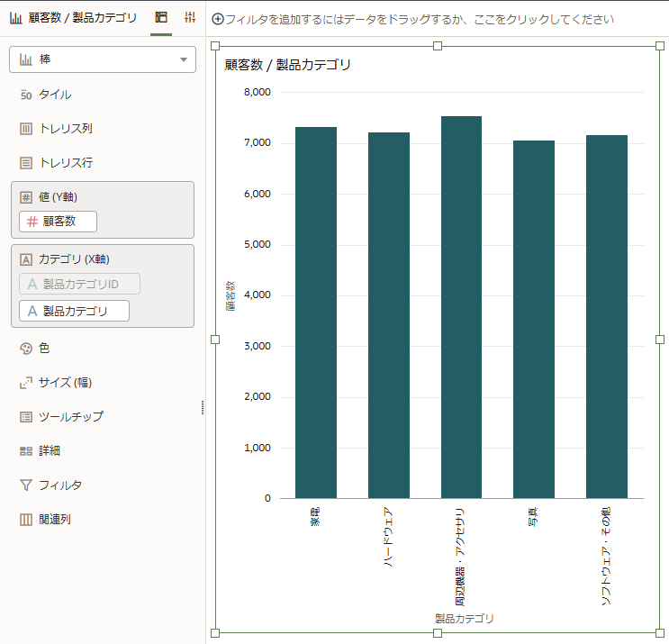Viewport: 669px width, 644px height.
Task: Click the フィルタを追加 filter bar text
Action: coord(420,19)
